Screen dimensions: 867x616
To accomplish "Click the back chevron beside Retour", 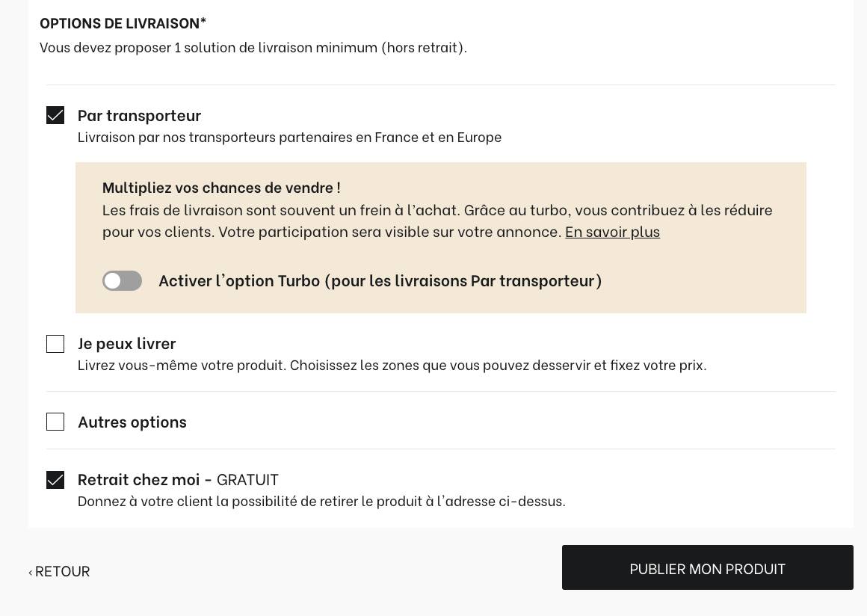I will (31, 572).
